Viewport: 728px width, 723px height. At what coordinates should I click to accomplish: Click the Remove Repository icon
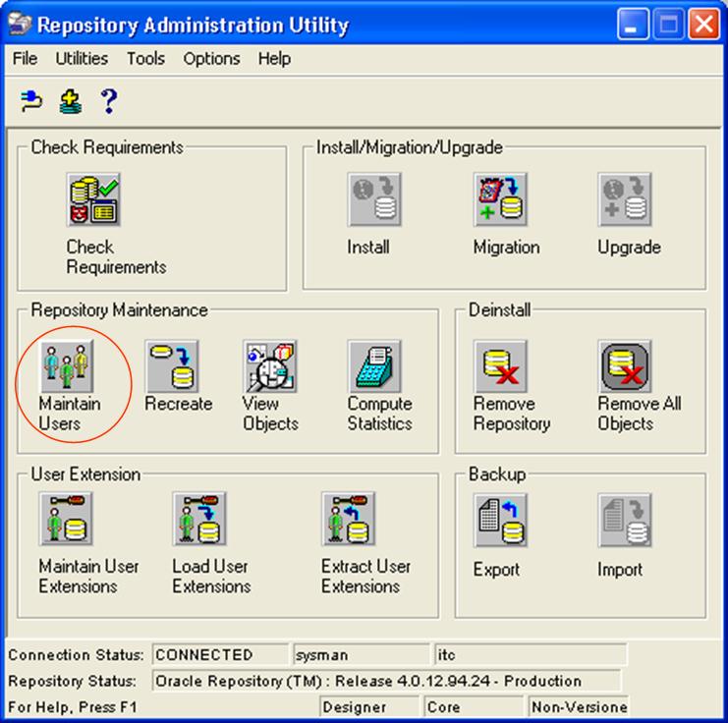(500, 366)
